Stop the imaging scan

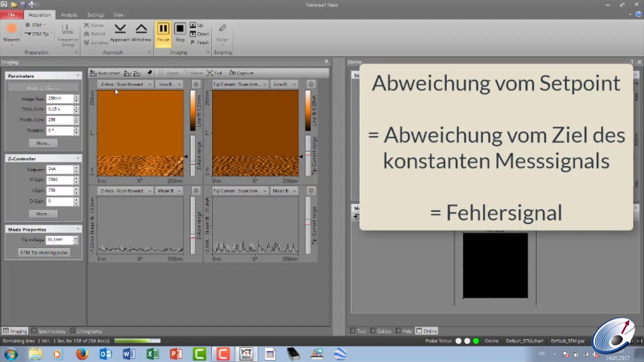click(180, 33)
